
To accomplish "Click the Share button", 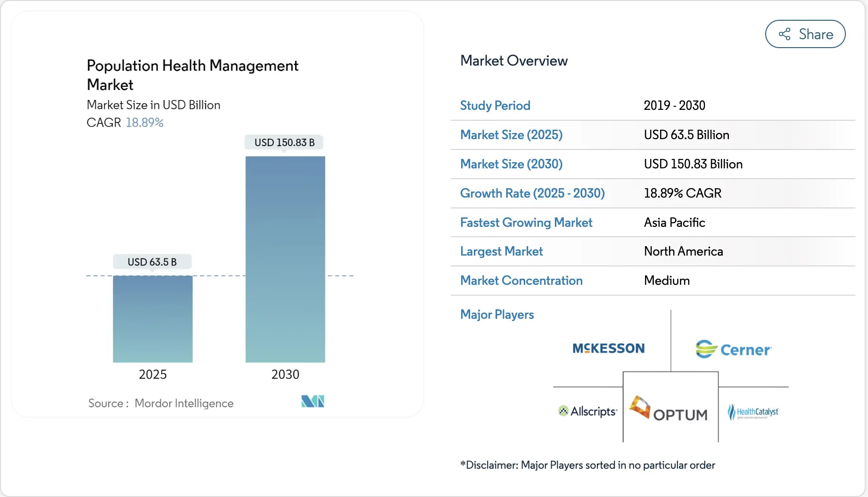I will point(805,34).
